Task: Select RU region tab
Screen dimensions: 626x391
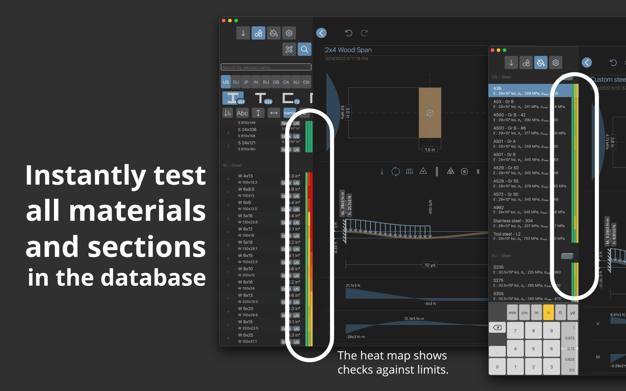Action: (266, 82)
